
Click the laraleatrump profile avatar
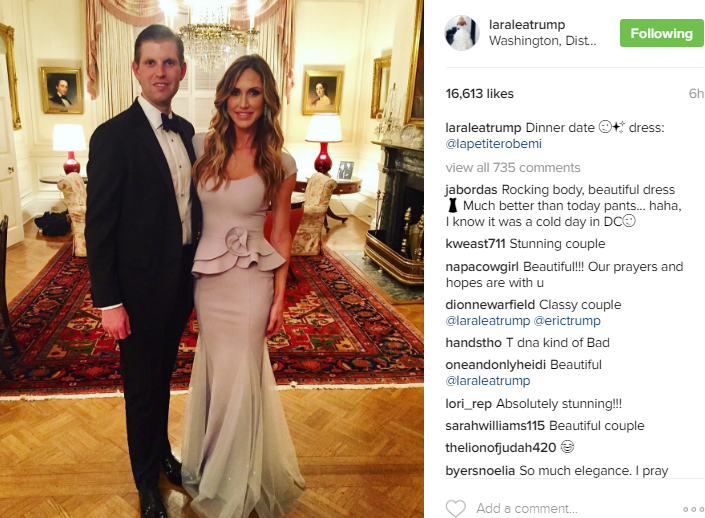(462, 33)
